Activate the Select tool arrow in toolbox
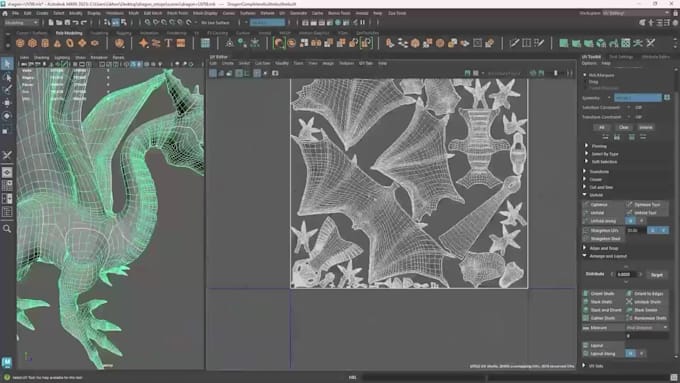The height and width of the screenshot is (383, 680). (7, 64)
